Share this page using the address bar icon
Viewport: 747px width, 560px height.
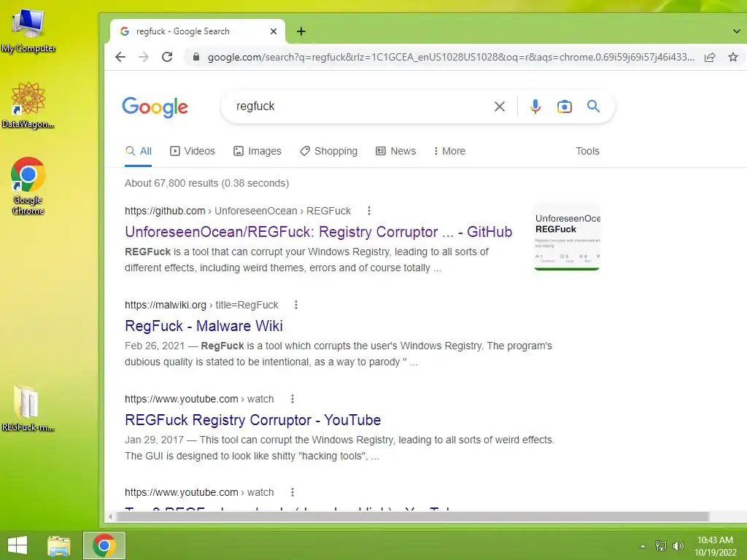pos(710,57)
